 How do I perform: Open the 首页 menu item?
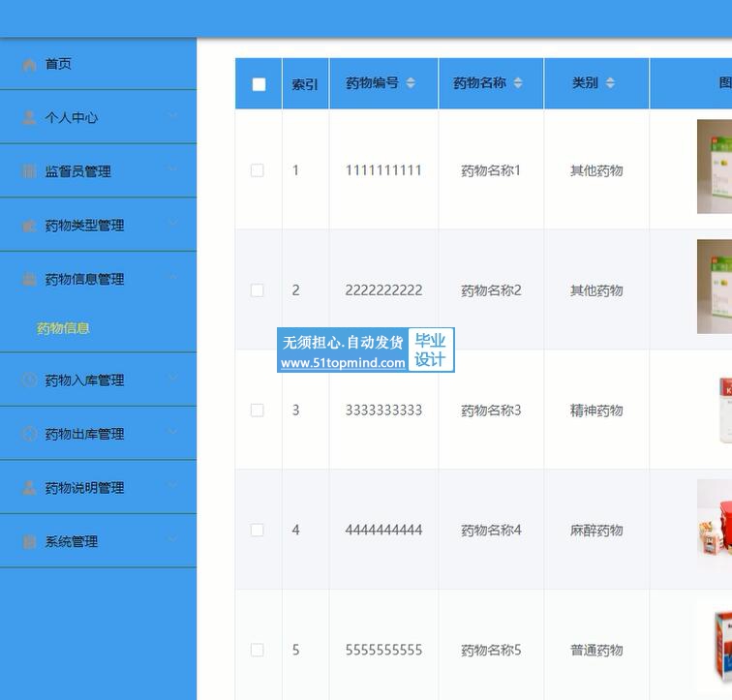click(x=58, y=64)
